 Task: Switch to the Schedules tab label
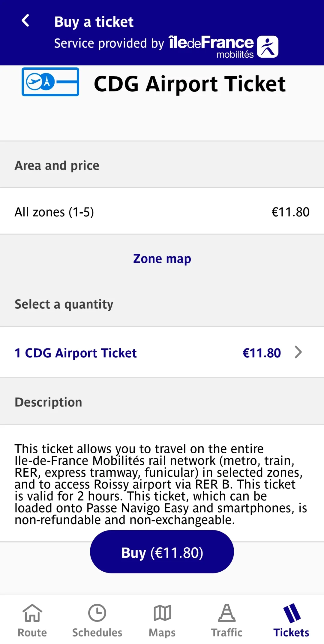click(97, 633)
